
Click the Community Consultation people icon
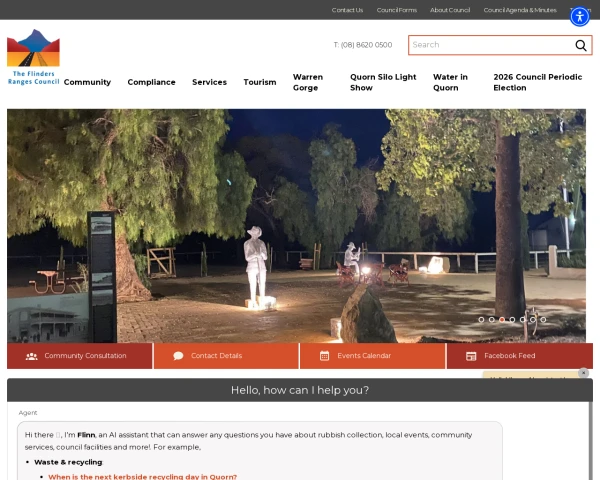31,356
